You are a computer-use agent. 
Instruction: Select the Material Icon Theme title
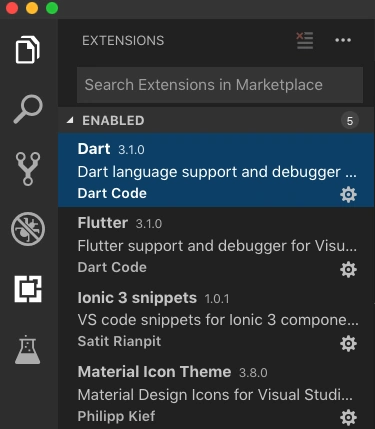tap(154, 372)
